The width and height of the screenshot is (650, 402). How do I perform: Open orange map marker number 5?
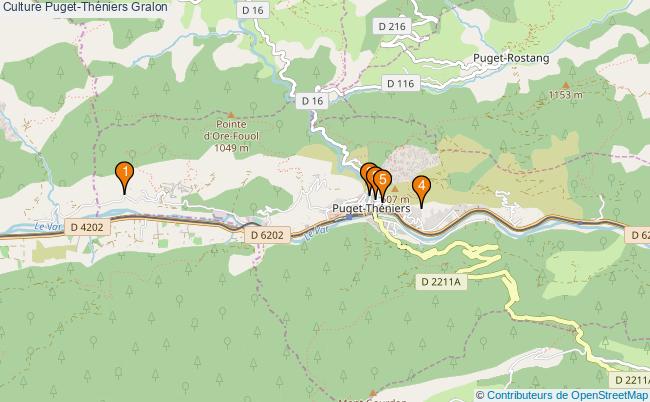(382, 183)
